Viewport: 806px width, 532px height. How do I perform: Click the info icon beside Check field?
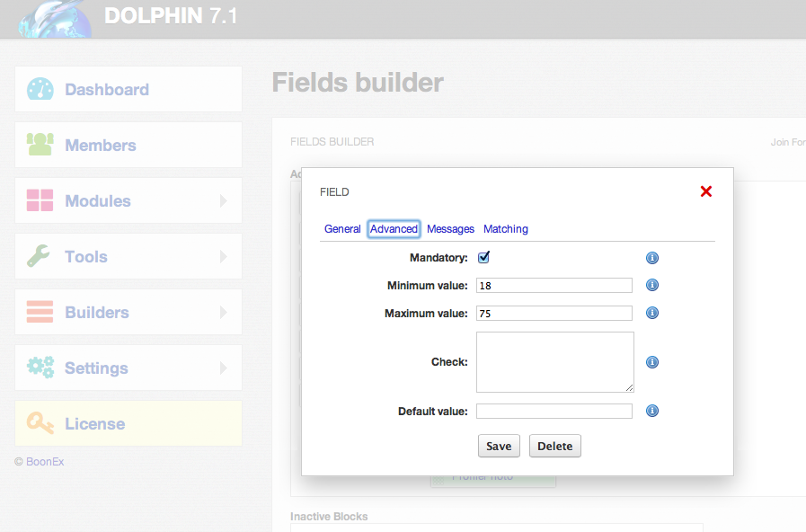point(652,362)
